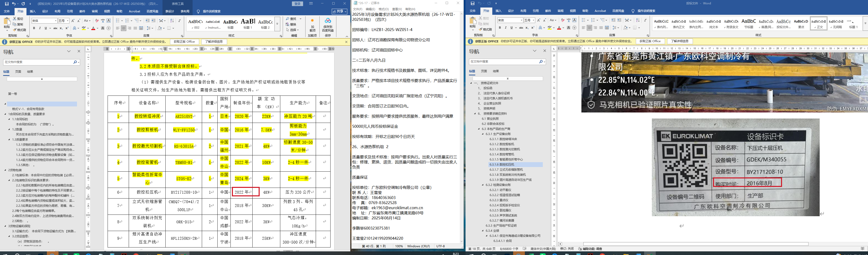Click Save to Baidu Netdisk (保存到百度网盘) icon
Screen dimensions: 868x255
(328, 25)
